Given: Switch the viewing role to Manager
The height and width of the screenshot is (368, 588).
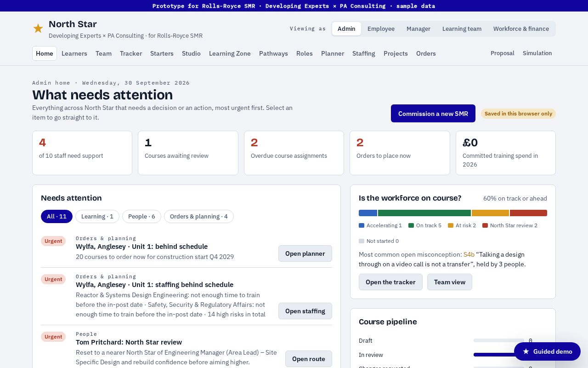Looking at the screenshot, I should click(x=418, y=29).
